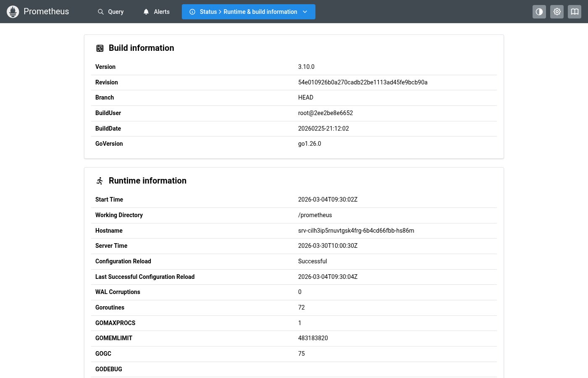
Task: Click the GOMAXPROCS row label
Action: [115, 323]
